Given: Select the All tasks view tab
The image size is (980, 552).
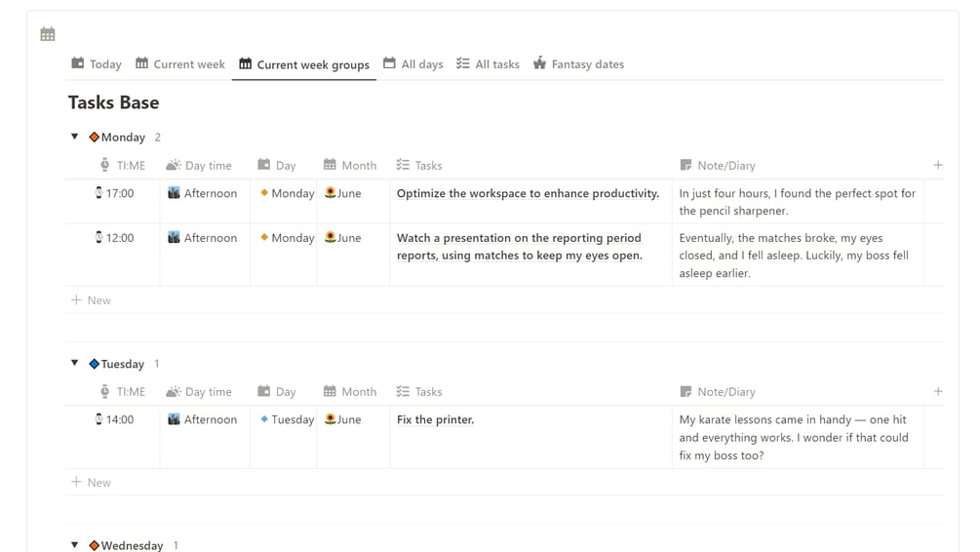Looking at the screenshot, I should coord(489,64).
